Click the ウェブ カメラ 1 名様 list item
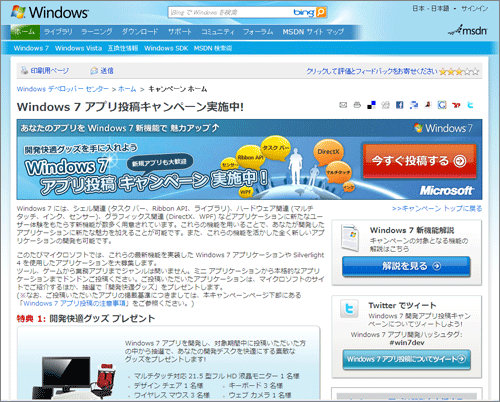 [x=260, y=395]
